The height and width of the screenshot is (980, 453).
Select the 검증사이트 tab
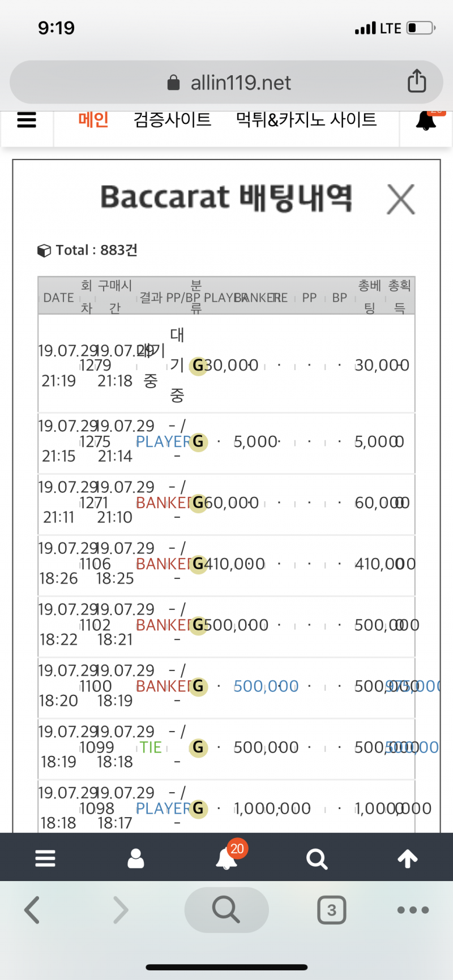coord(172,119)
